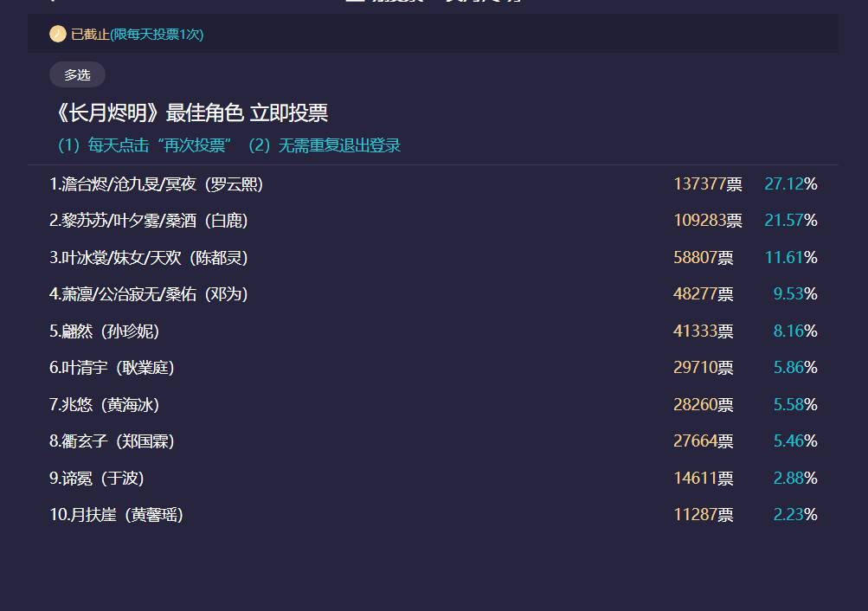Screen dimensions: 868x611
Task: Select option 4 萧凛/公冶寂无/桑佑 (邓为)
Action: coord(148,294)
